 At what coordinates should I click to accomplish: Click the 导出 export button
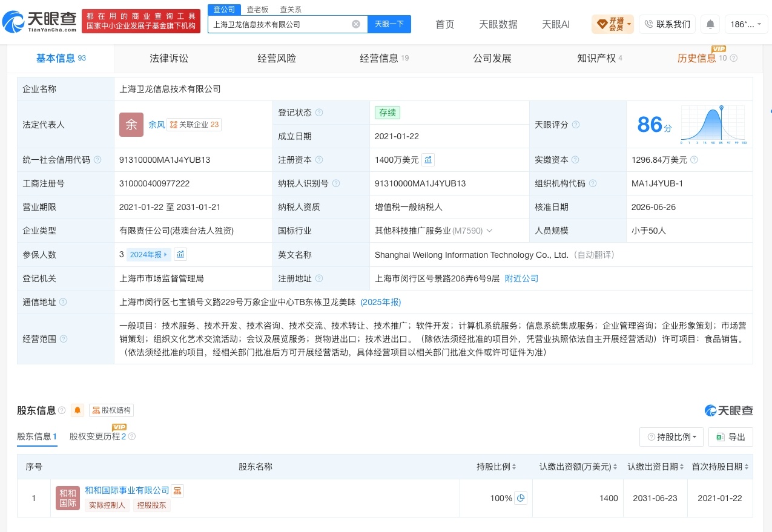point(731,437)
